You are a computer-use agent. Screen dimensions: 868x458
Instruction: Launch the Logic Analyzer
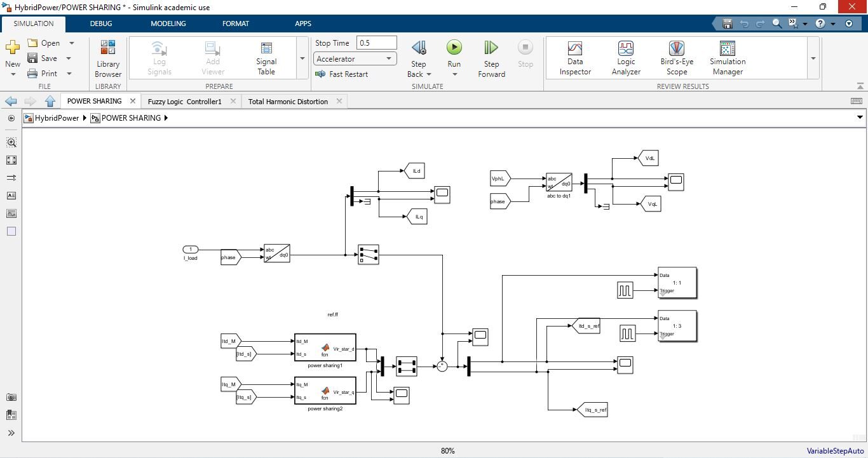point(626,58)
